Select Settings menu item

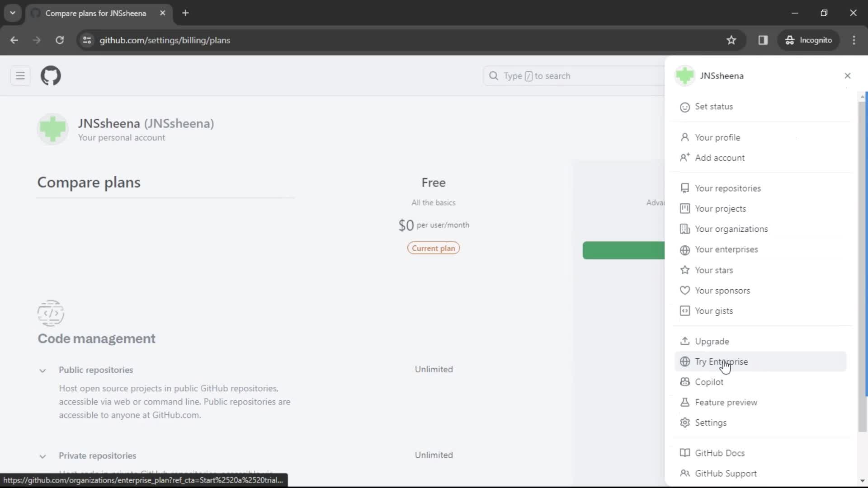(x=711, y=422)
